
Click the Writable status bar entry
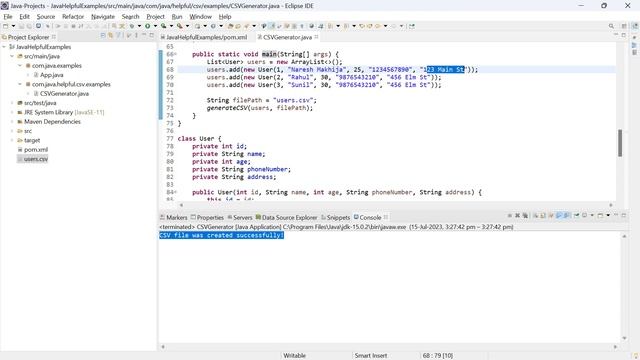click(x=294, y=356)
